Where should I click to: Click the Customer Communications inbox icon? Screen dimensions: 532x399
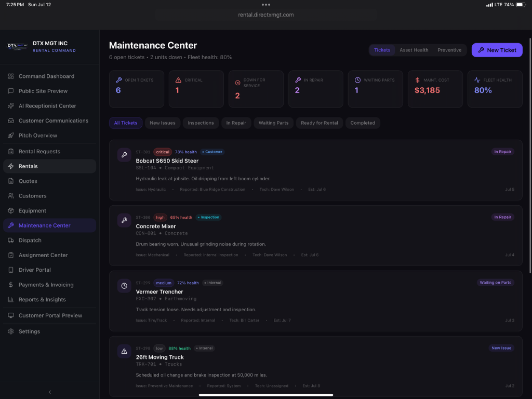11,121
